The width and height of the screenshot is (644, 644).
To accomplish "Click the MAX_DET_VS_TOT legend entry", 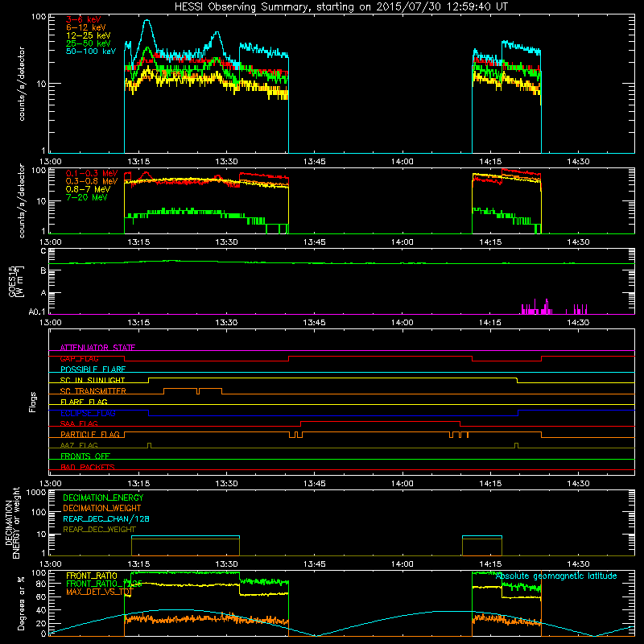I will [99, 592].
